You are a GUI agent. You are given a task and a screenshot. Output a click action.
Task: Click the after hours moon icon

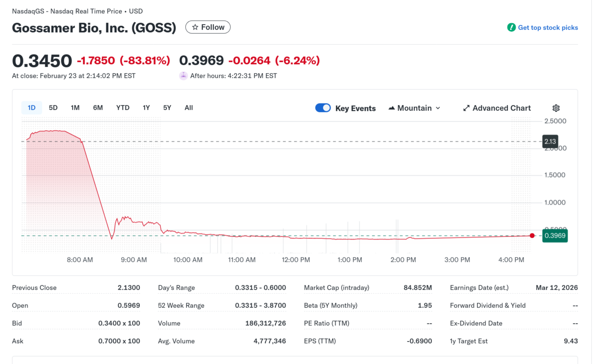[183, 76]
